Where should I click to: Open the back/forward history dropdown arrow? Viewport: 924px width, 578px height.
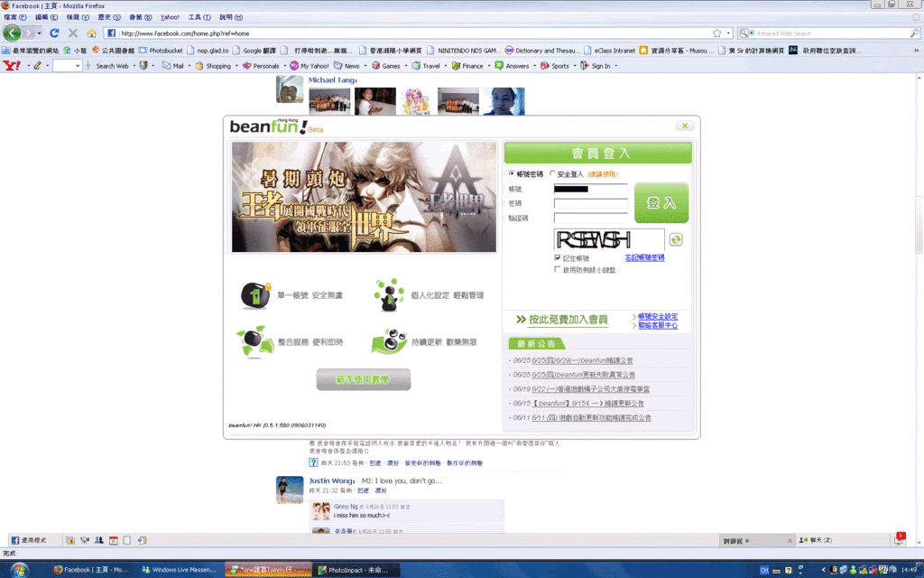pyautogui.click(x=40, y=33)
